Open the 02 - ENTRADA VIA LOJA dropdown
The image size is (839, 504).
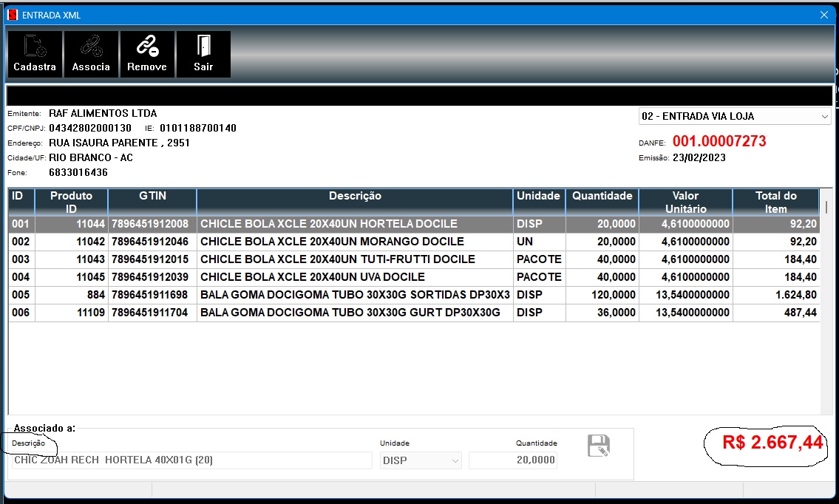coord(824,117)
